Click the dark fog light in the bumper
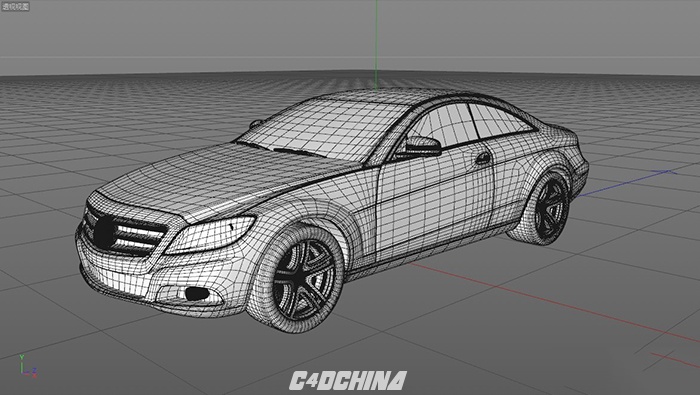Screen dimensions: 700x395 pyautogui.click(x=197, y=293)
